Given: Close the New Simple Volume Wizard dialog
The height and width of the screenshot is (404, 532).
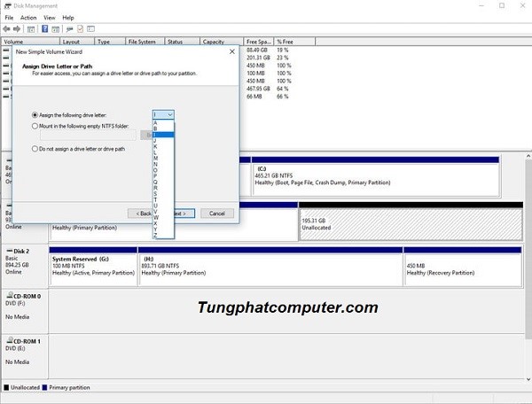Looking at the screenshot, I should [232, 51].
